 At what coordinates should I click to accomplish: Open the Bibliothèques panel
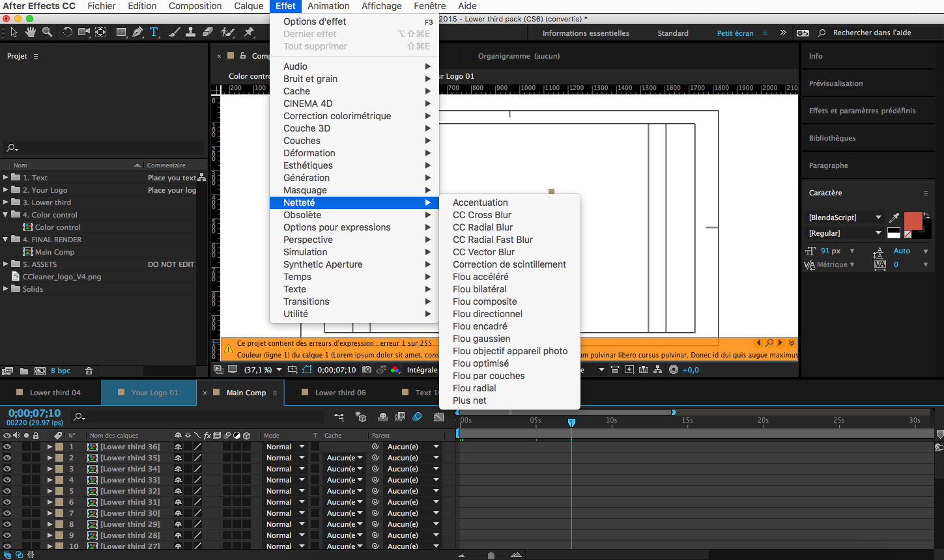point(832,138)
